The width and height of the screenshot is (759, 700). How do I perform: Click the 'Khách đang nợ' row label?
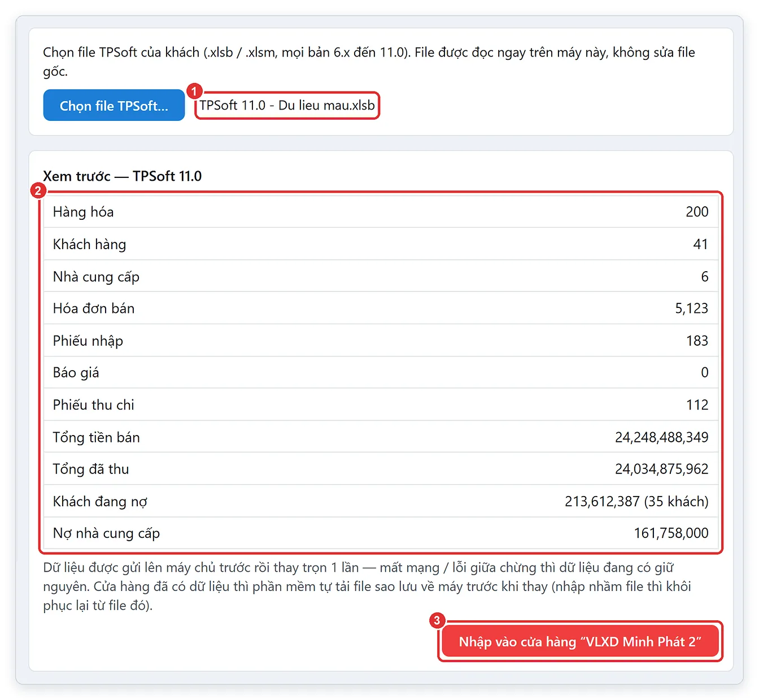(x=100, y=501)
